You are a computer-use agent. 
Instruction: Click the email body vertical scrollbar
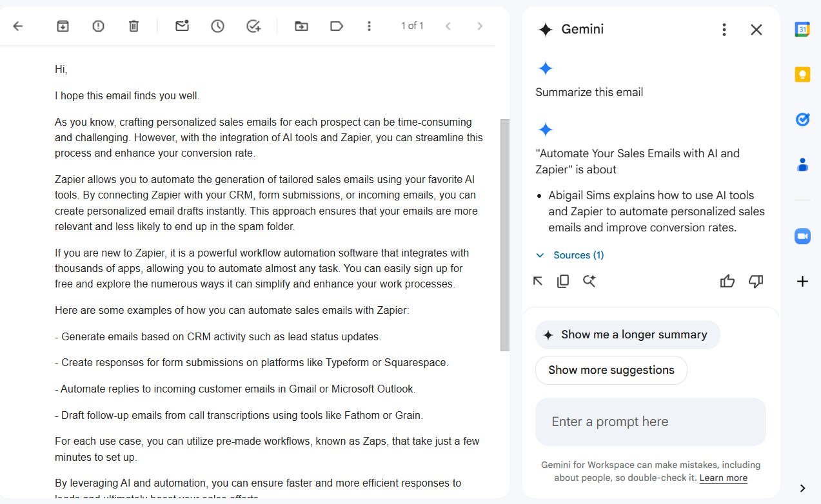click(505, 235)
